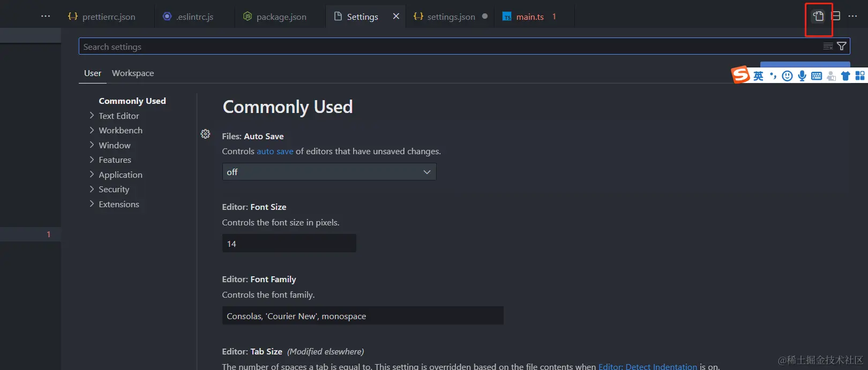Screen dimensions: 868x370
Task: Expand the Application category
Action: click(x=116, y=175)
